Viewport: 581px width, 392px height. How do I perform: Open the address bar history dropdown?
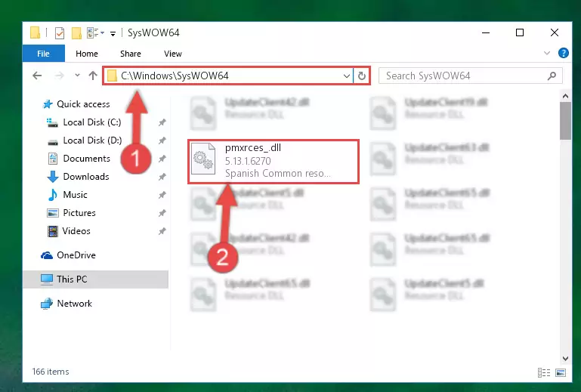point(347,76)
